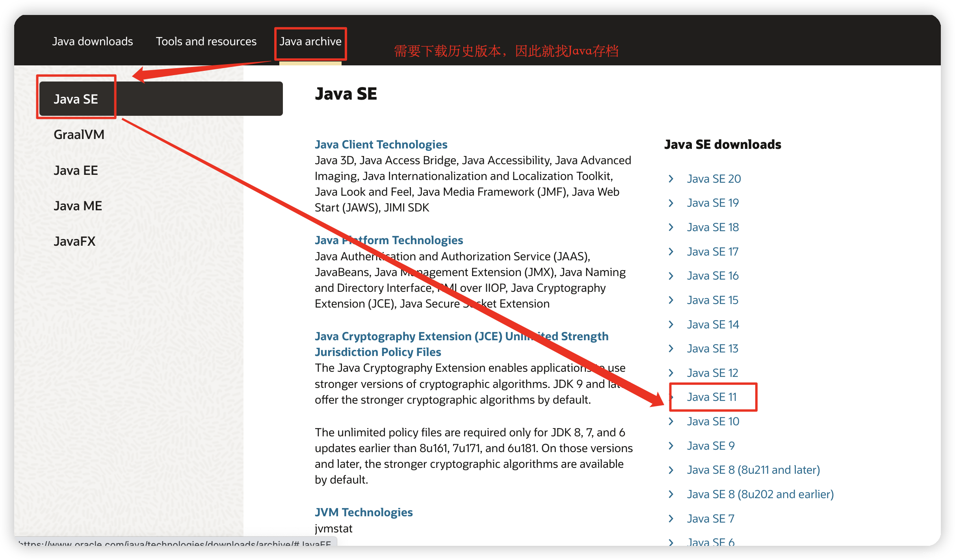This screenshot has height=560, width=955.
Task: Click the chevron beside Java SE 18
Action: pos(671,227)
